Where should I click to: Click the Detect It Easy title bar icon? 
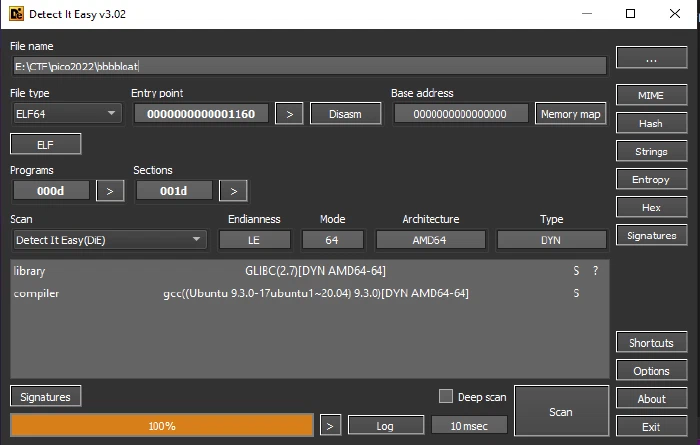(x=17, y=14)
